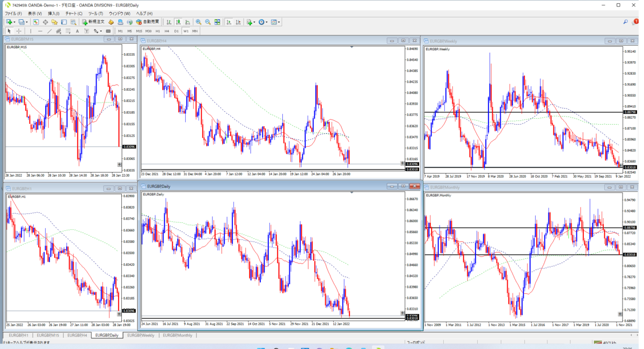Expand the templates dropdown arrow
Screen dimensions: 644x349
point(280,22)
